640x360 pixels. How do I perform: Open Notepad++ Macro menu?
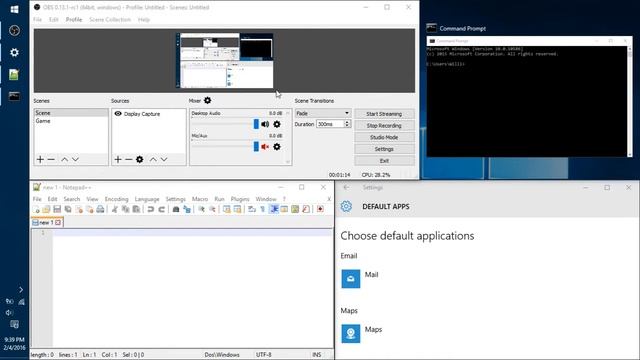click(x=200, y=199)
